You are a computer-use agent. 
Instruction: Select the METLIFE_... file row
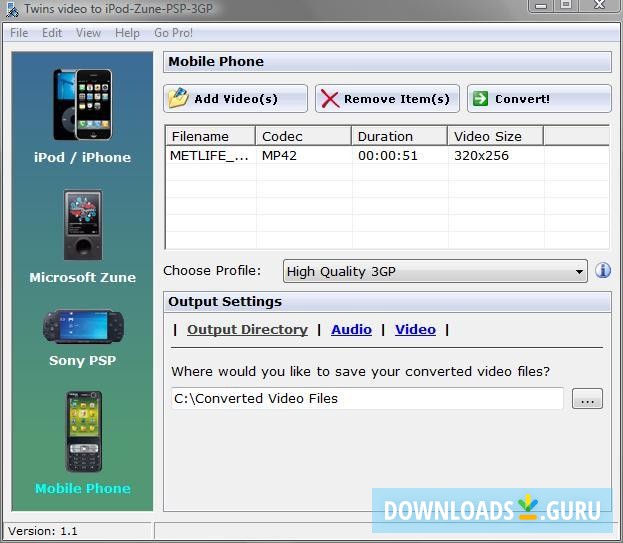click(387, 155)
